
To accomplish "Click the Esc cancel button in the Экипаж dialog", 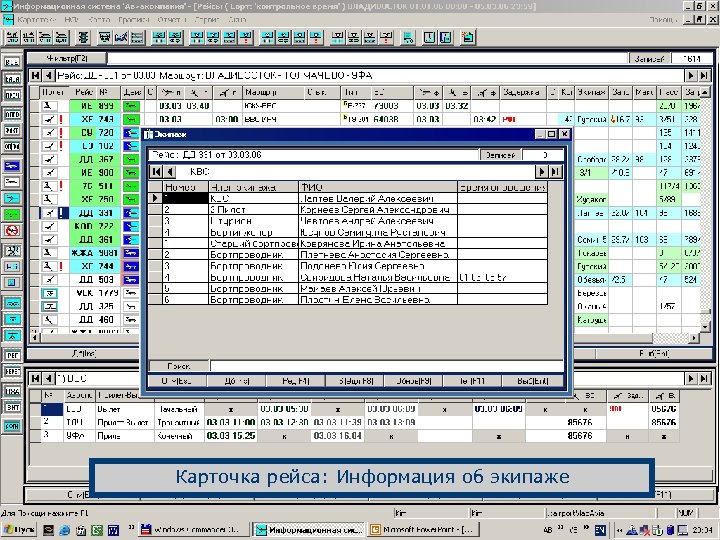I will 177,381.
